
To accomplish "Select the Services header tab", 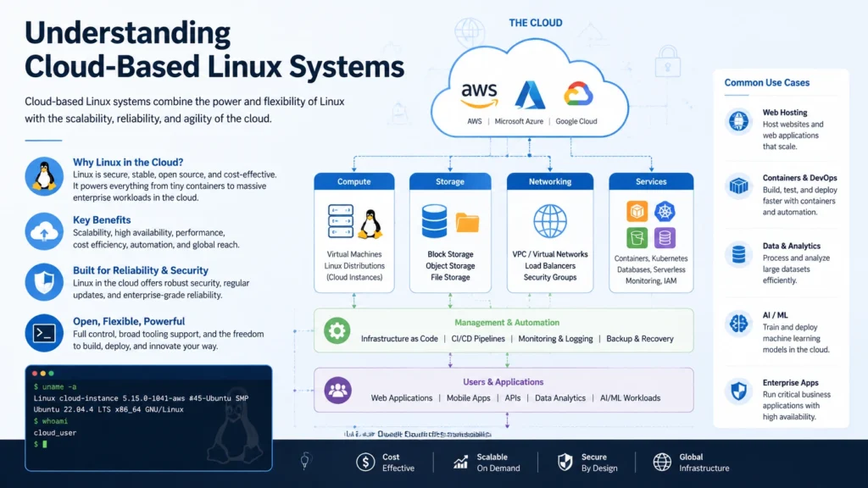I will (x=651, y=181).
